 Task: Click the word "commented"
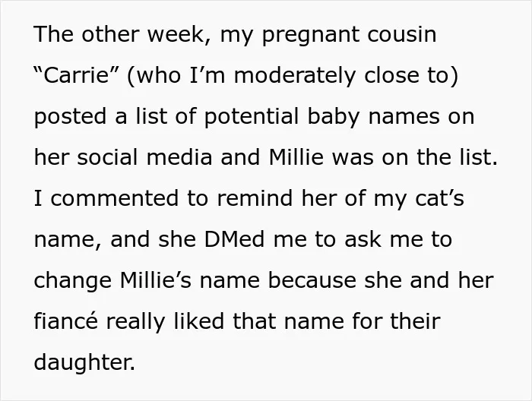114,198
